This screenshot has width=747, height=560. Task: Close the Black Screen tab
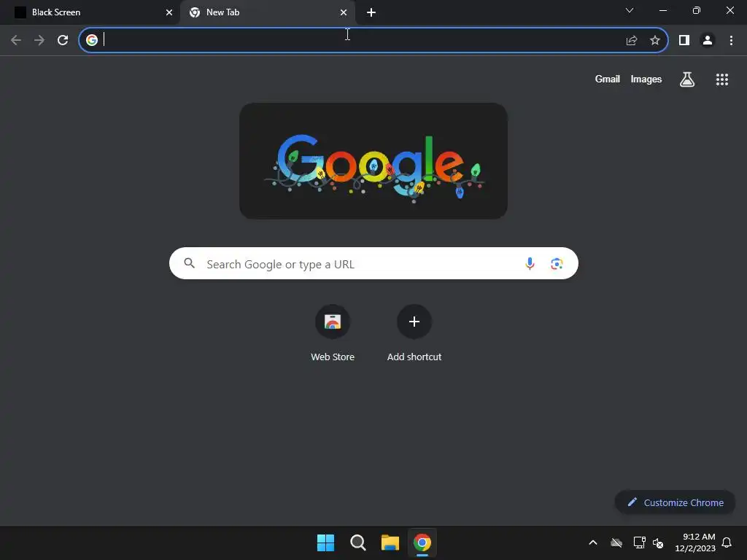(x=169, y=12)
